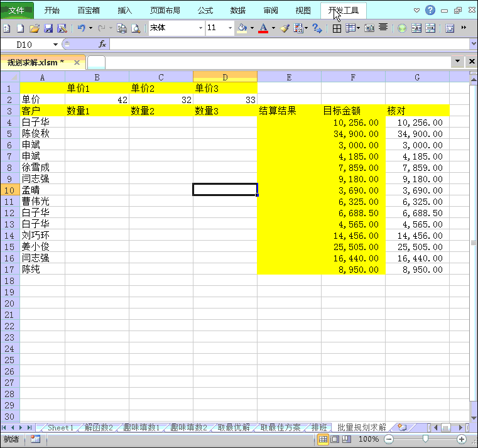Open the 排班 worksheet tab
This screenshot has height=448, width=478.
319,427
